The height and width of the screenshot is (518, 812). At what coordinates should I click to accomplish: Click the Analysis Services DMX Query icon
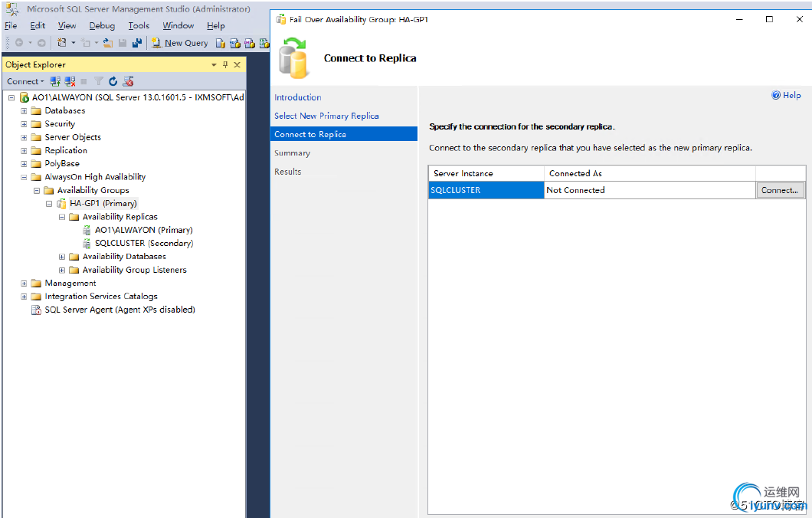pos(250,44)
